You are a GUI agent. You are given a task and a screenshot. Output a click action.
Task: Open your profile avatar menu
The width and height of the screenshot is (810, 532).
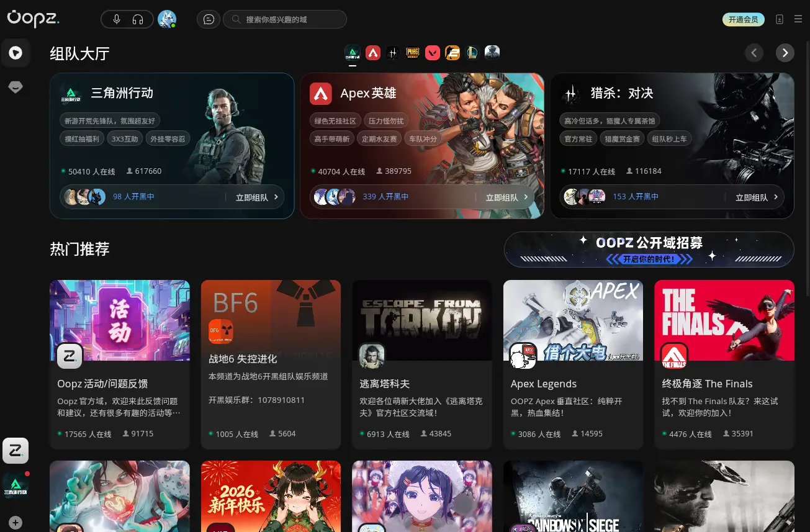pyautogui.click(x=166, y=19)
